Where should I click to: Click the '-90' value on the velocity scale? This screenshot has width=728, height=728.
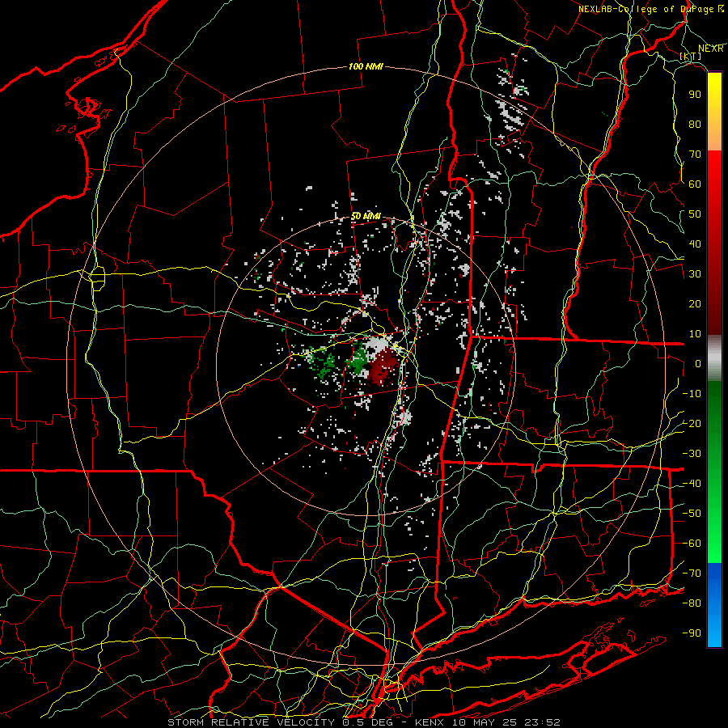(692, 633)
